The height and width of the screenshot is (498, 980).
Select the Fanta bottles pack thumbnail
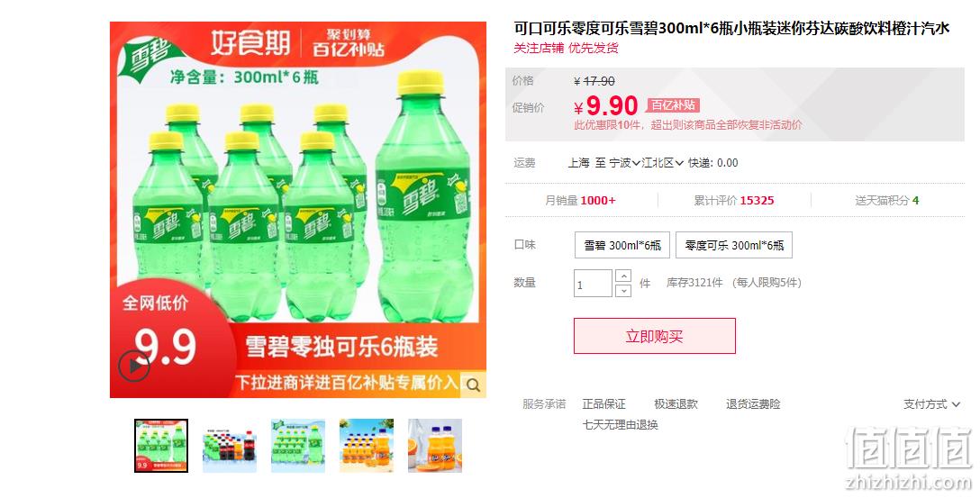(x=367, y=446)
